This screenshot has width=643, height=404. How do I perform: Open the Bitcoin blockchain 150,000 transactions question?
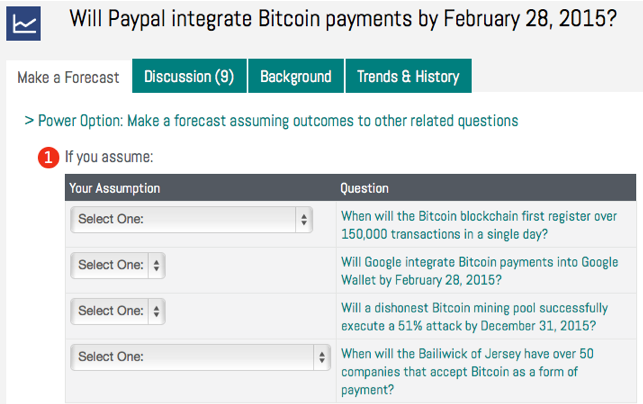click(479, 225)
